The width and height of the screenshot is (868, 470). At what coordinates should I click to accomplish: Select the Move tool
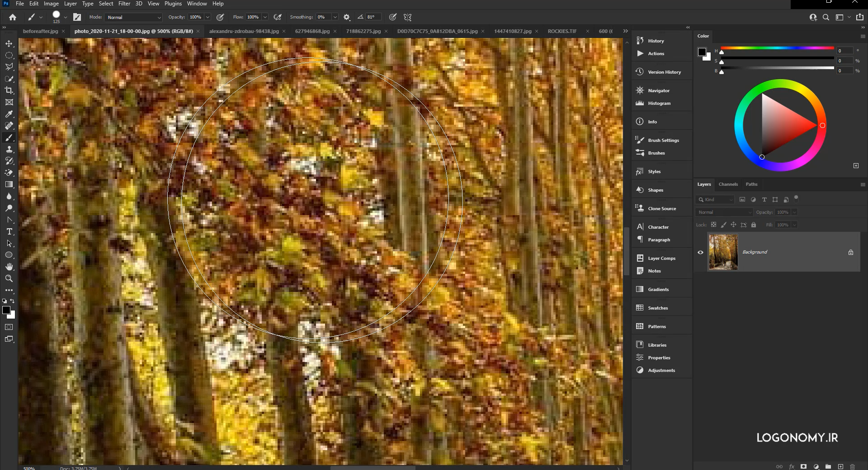pos(9,43)
